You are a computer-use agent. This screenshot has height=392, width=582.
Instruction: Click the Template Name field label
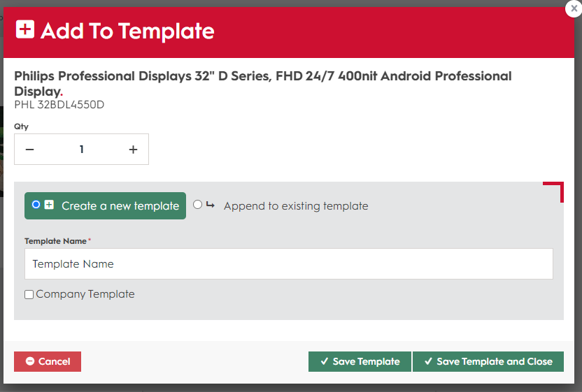[x=56, y=241]
